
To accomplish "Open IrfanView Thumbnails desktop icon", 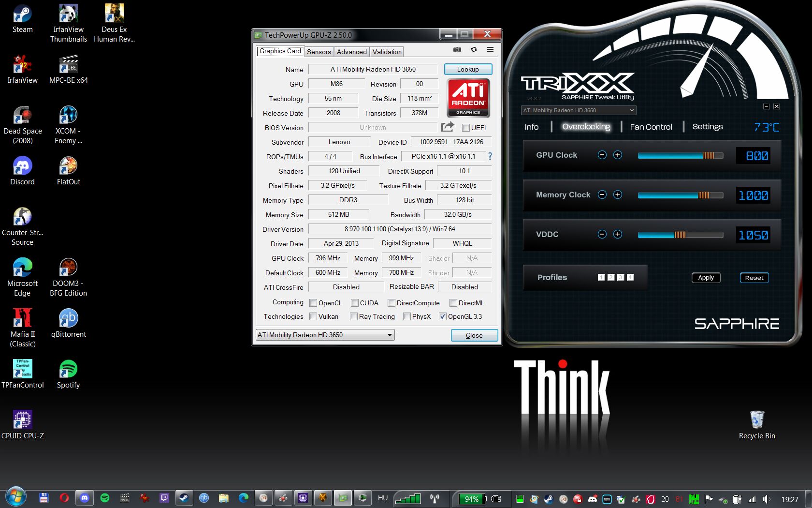I will (69, 23).
